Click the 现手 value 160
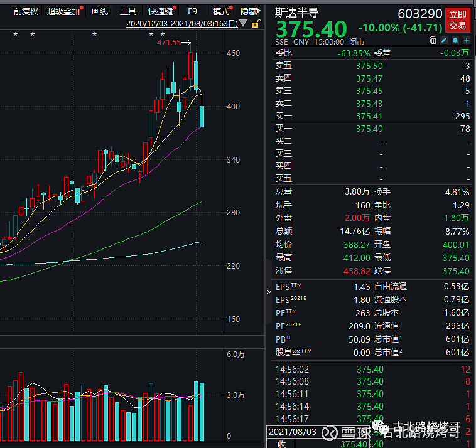Image resolution: width=476 pixels, height=448 pixels. (x=363, y=205)
